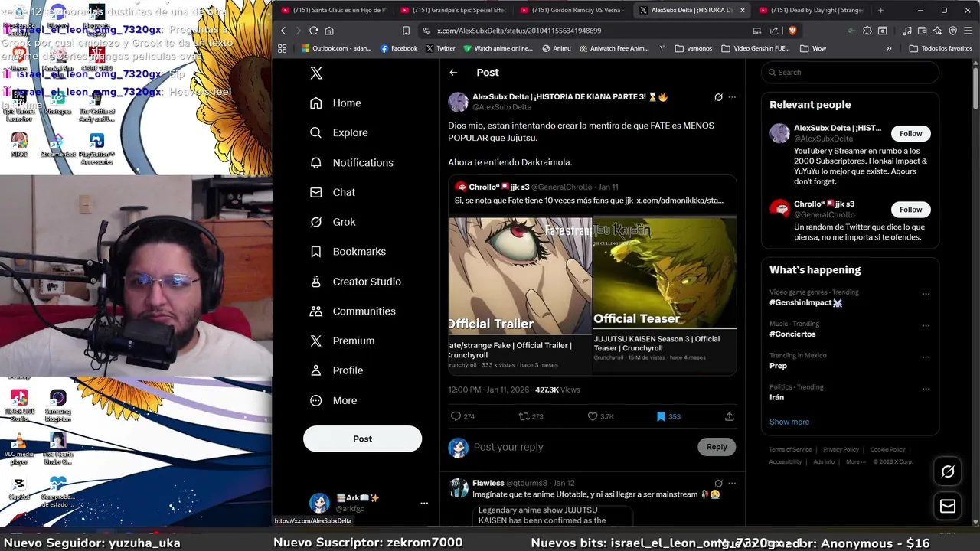Open the Facebook bookmark

point(399,48)
